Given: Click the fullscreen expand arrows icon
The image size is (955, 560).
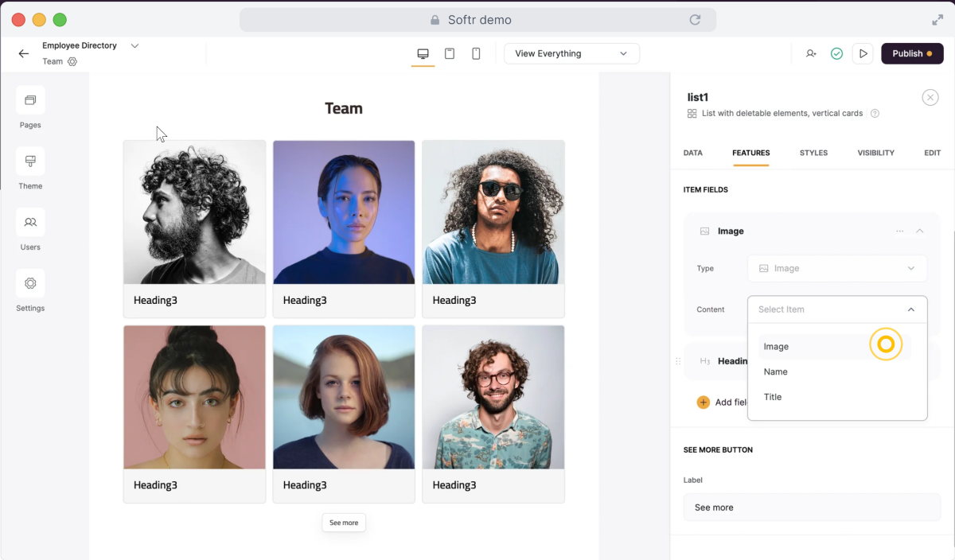Looking at the screenshot, I should click(937, 20).
